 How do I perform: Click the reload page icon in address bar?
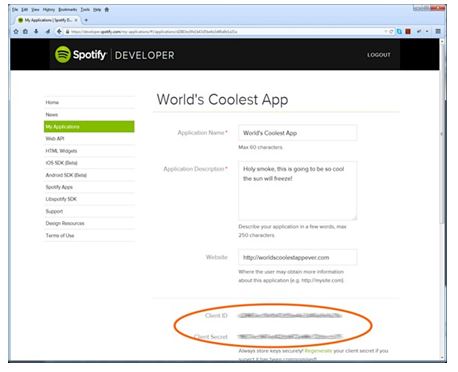tap(391, 32)
